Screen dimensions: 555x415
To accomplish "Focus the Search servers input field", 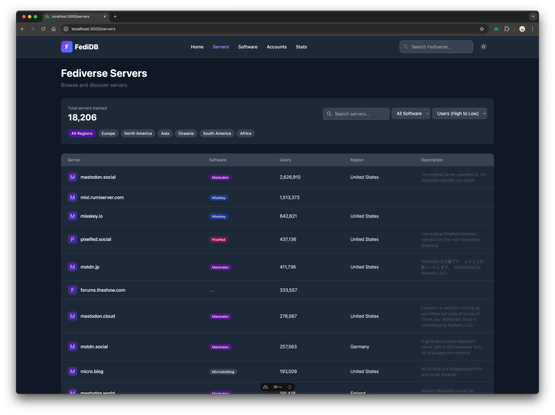I will coord(356,114).
